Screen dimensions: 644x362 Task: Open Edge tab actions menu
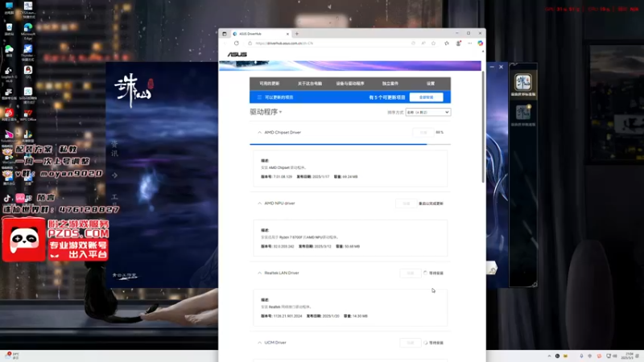225,34
